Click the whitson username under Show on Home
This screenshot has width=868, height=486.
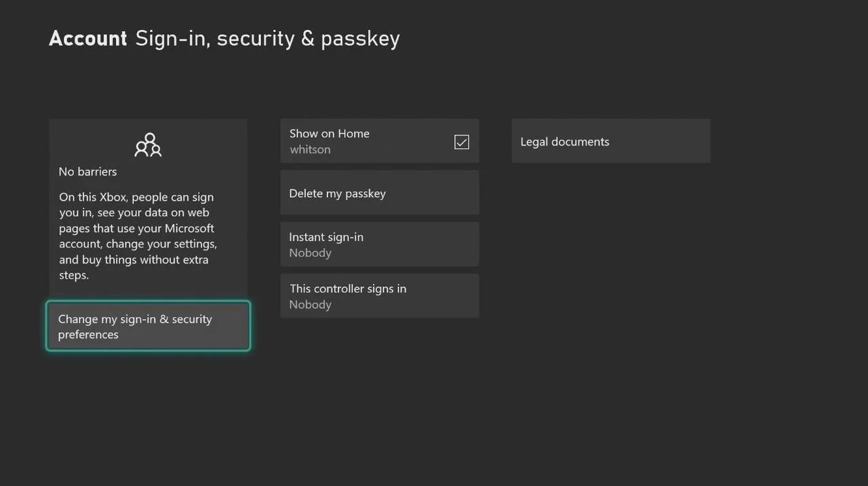pyautogui.click(x=310, y=149)
